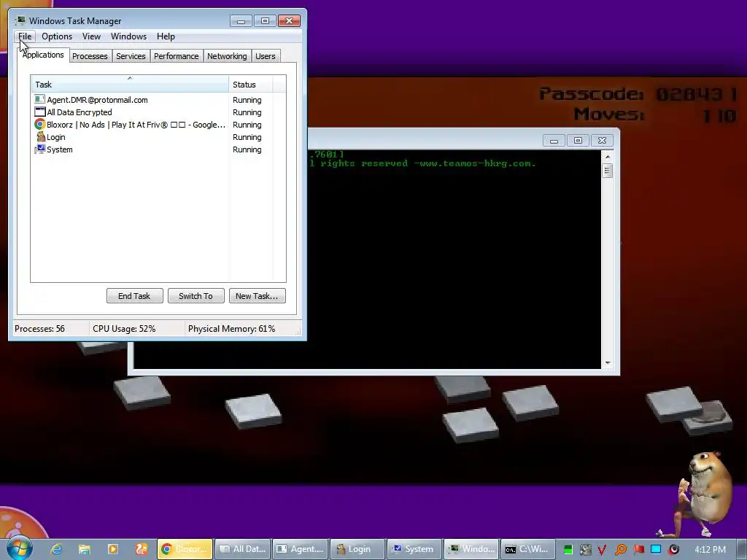
Task: Switch to the Users tab
Action: (x=266, y=56)
